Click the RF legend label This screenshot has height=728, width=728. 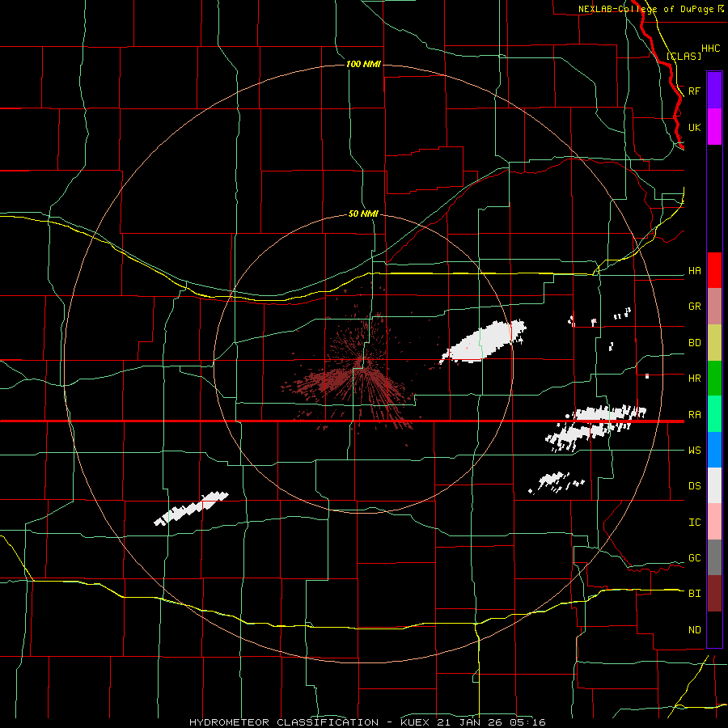[x=694, y=91]
